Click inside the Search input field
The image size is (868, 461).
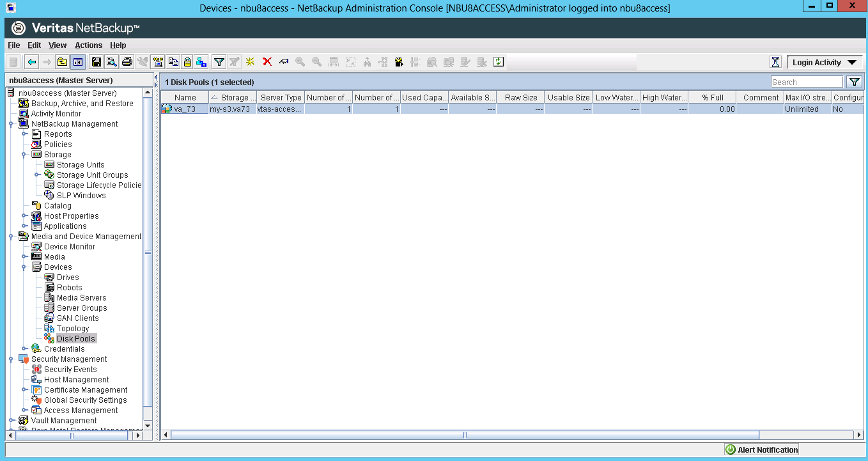[x=805, y=82]
